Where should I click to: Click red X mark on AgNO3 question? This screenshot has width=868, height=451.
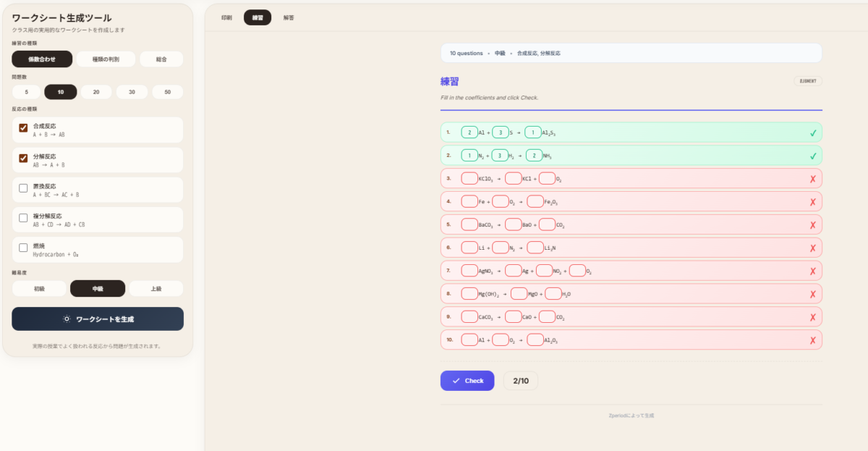[813, 271]
